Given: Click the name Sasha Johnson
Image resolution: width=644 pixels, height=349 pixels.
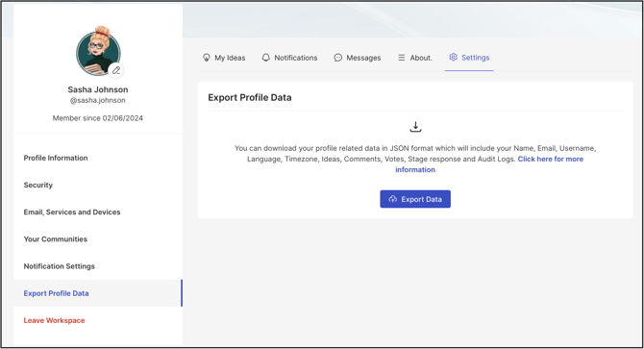Looking at the screenshot, I should (98, 89).
